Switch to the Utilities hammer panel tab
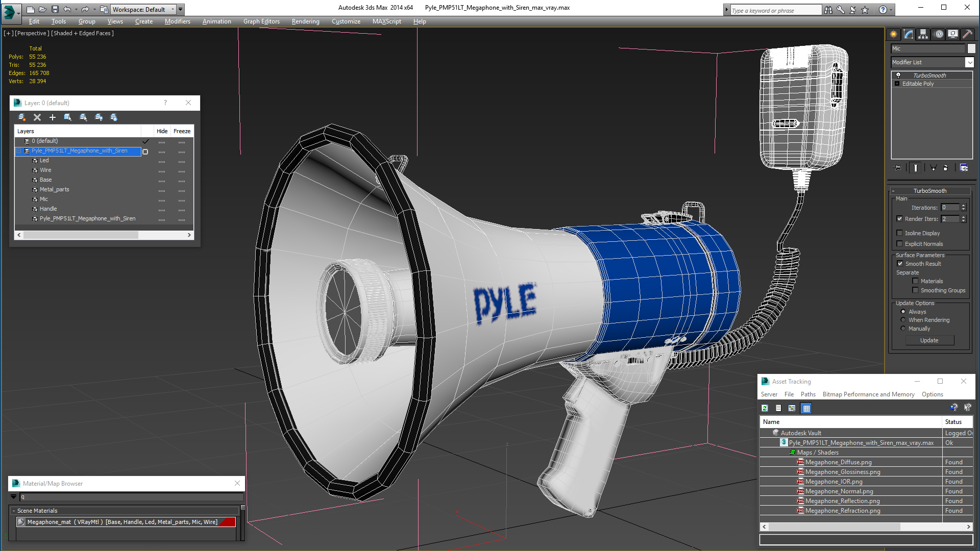 tap(967, 34)
